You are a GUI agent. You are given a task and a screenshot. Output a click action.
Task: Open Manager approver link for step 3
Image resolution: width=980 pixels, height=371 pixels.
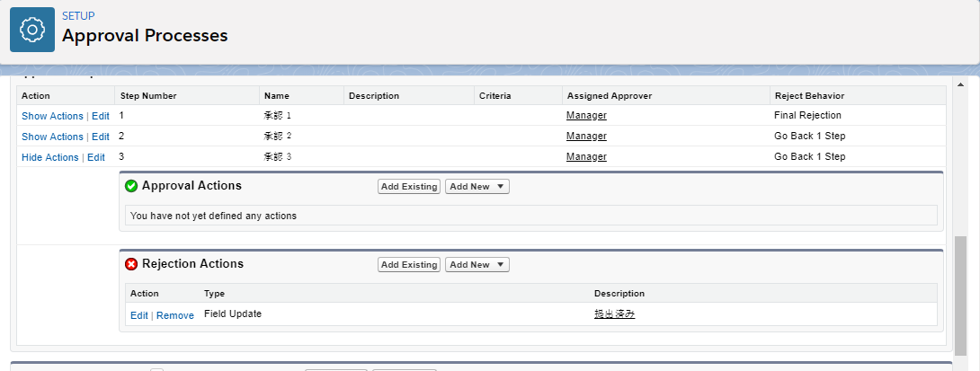(586, 157)
